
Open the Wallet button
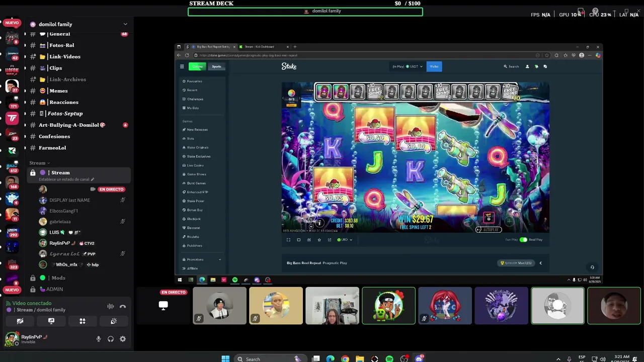[434, 66]
